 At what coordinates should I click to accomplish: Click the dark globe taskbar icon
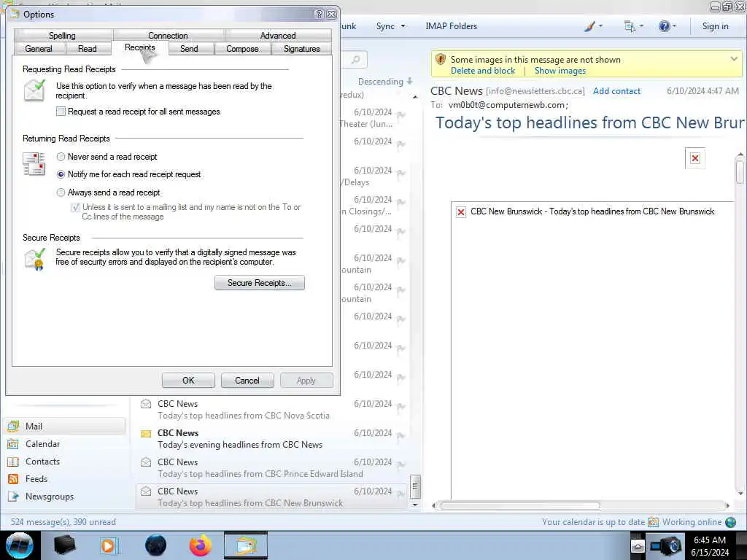(x=156, y=545)
